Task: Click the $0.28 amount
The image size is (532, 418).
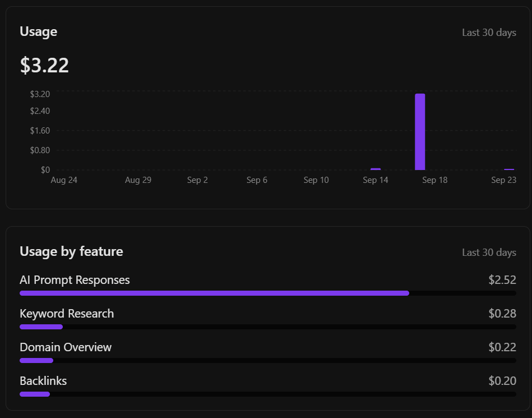Action: tap(502, 314)
